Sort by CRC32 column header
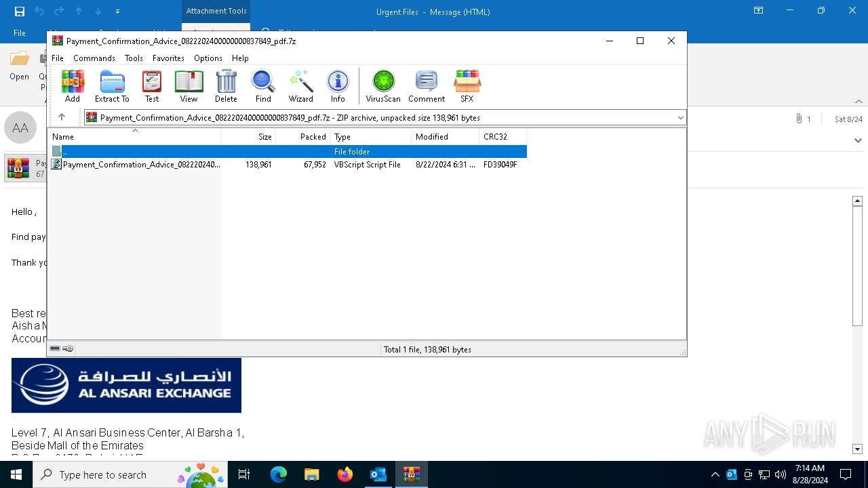Screen dimensions: 868x488 tap(502, 136)
